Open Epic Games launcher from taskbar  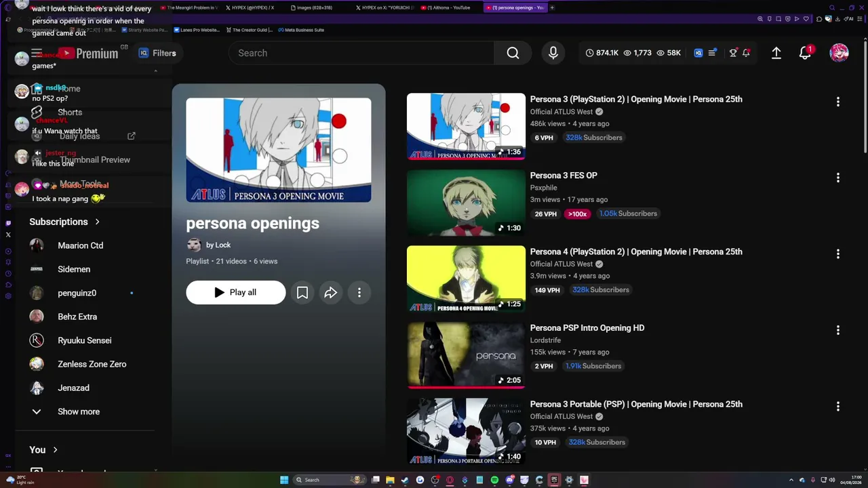[x=554, y=480]
